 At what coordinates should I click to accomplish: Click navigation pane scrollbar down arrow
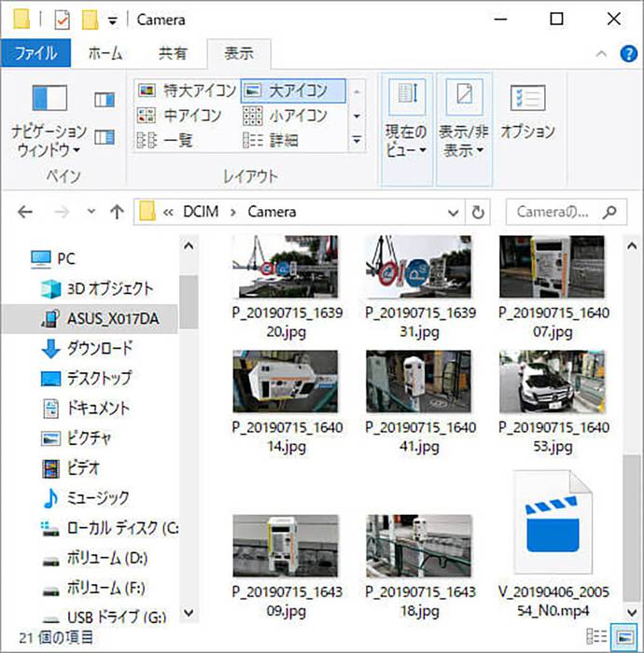(189, 613)
